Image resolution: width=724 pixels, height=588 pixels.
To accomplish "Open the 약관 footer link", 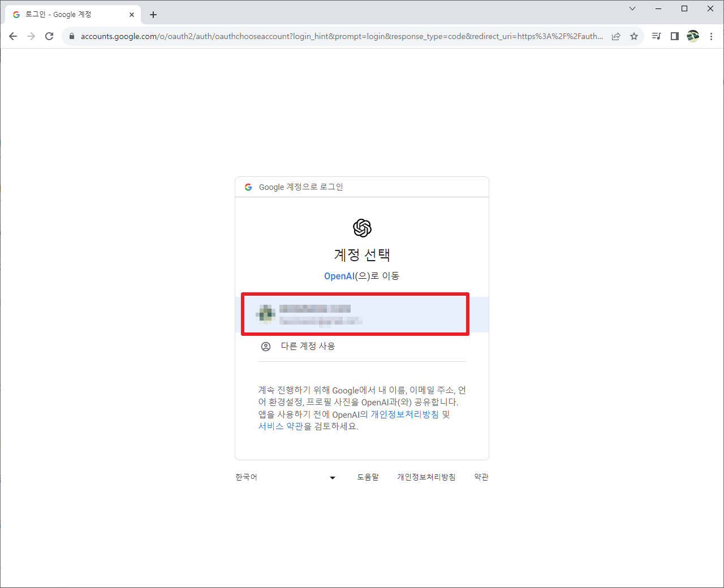I will (x=481, y=477).
